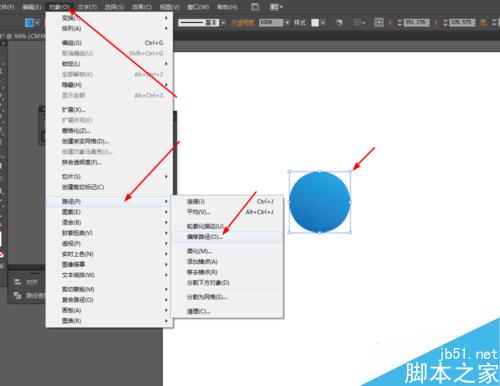Open the 文字(T) Type menu
This screenshot has width=500, height=386.
tap(87, 7)
